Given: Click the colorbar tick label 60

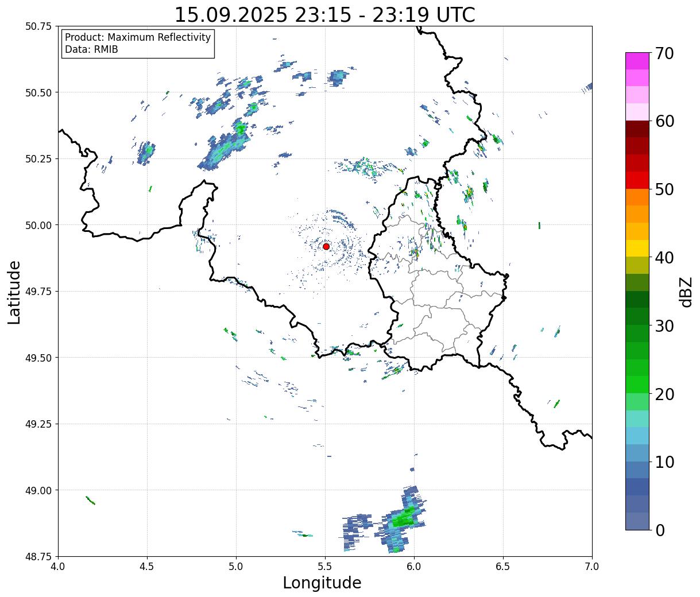Looking at the screenshot, I should 664,121.
